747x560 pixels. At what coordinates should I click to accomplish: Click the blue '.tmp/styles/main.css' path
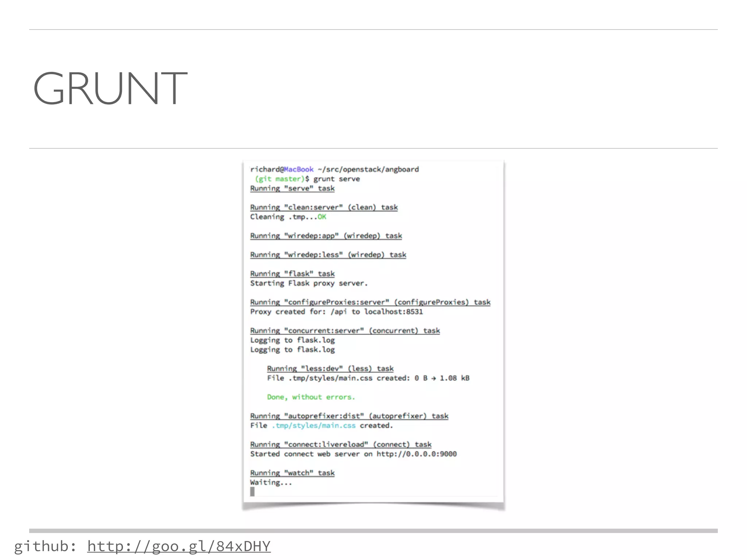pos(314,425)
